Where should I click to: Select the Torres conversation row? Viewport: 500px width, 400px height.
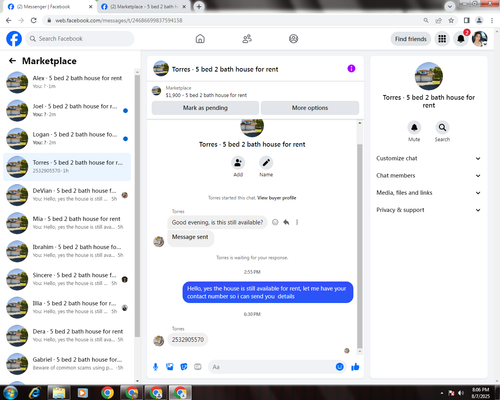(x=67, y=167)
